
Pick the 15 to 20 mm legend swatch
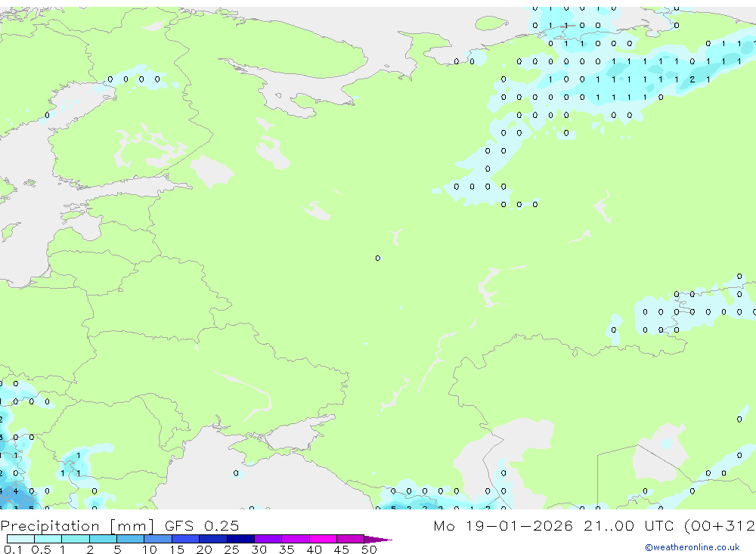tap(186, 539)
